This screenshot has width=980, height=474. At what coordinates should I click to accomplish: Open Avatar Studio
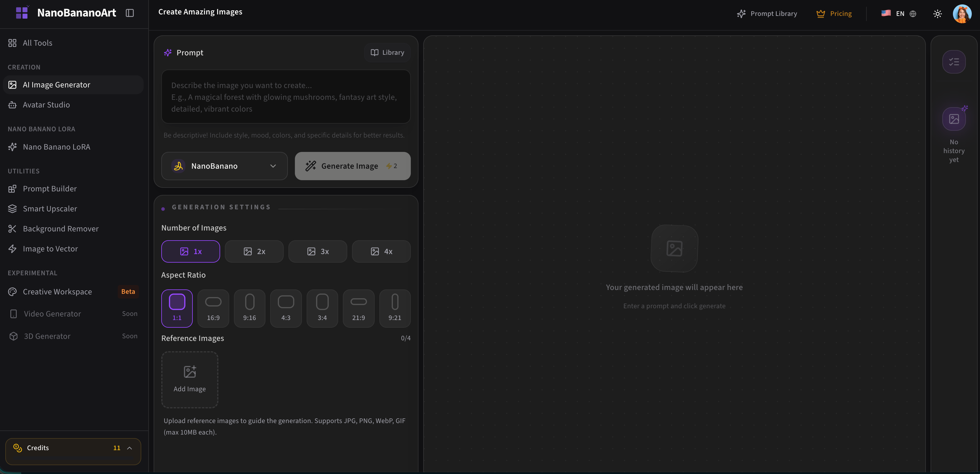46,105
